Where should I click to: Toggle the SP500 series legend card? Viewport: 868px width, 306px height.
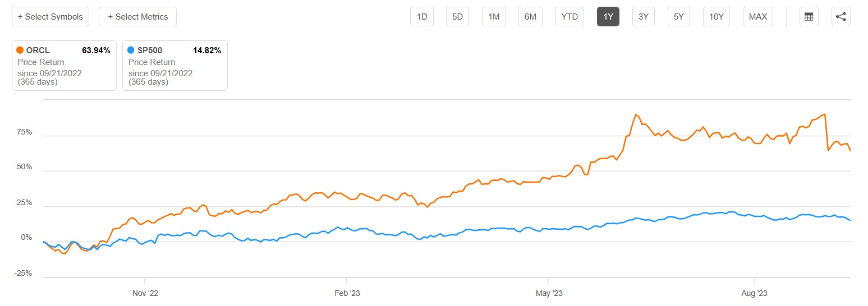[175, 66]
